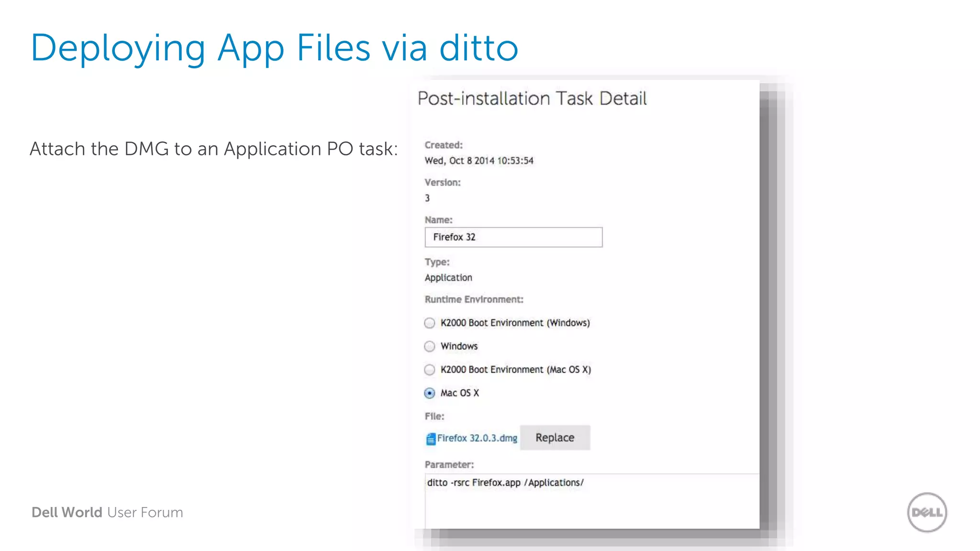The image size is (980, 551).
Task: Click the Runtime Environment label
Action: click(474, 299)
